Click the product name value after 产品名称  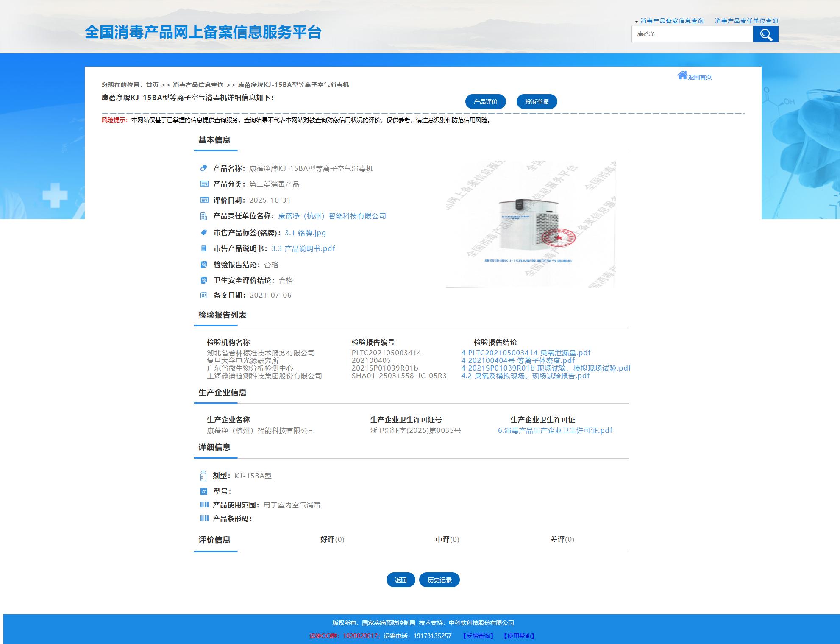pyautogui.click(x=311, y=168)
